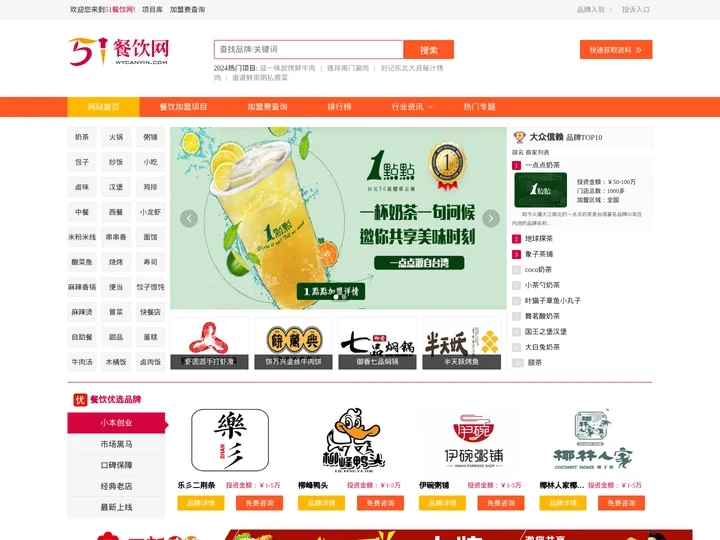
Task: Select the 市场黑马 side tab
Action: coord(117,444)
